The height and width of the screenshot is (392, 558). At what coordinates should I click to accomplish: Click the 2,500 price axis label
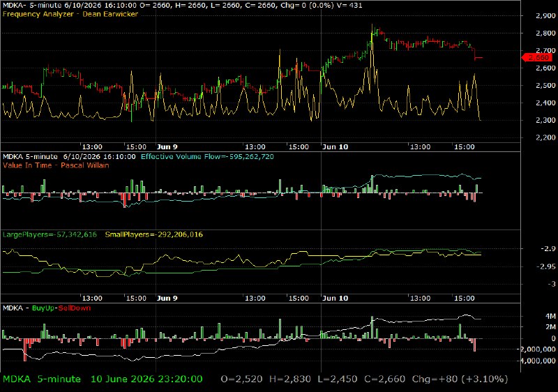click(545, 85)
